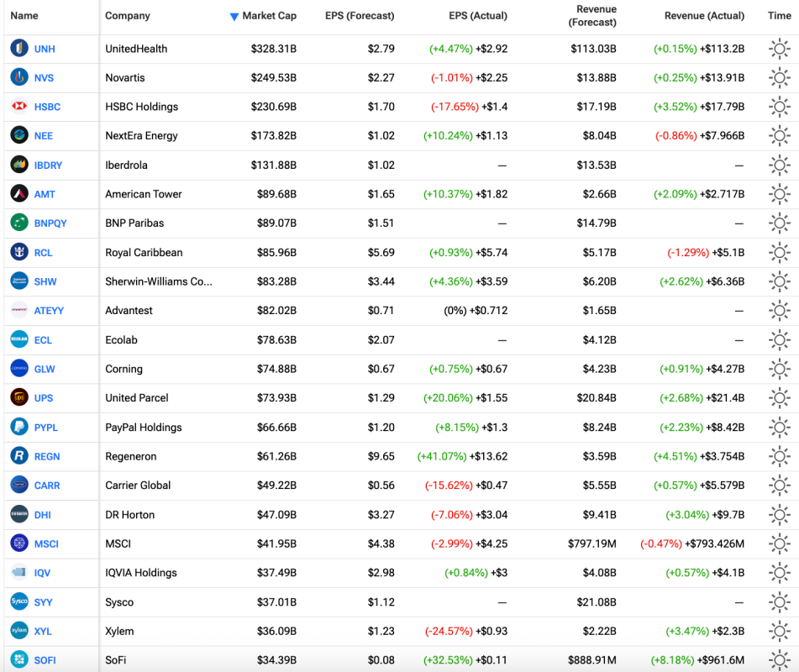Click the earnings time icon for SoFi

point(780,660)
